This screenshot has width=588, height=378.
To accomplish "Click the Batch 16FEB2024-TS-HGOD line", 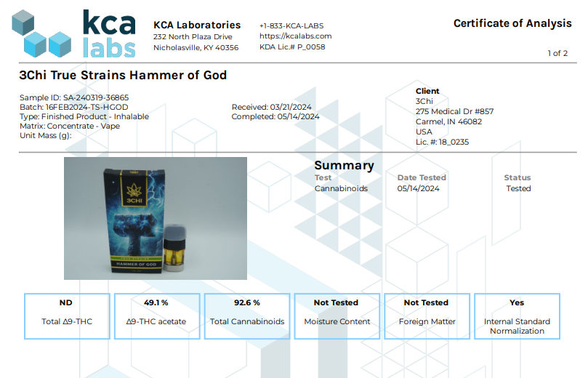I will tap(74, 108).
